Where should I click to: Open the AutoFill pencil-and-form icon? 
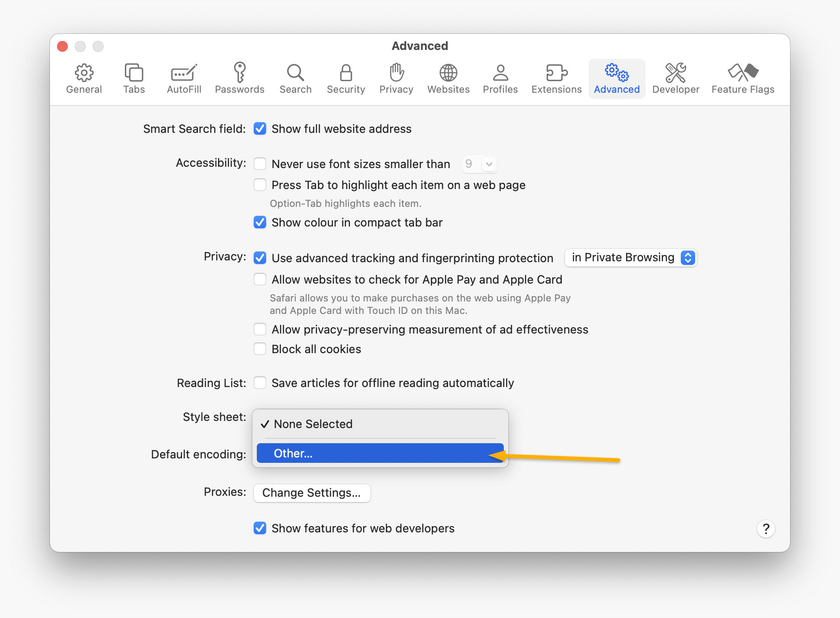pos(184,73)
